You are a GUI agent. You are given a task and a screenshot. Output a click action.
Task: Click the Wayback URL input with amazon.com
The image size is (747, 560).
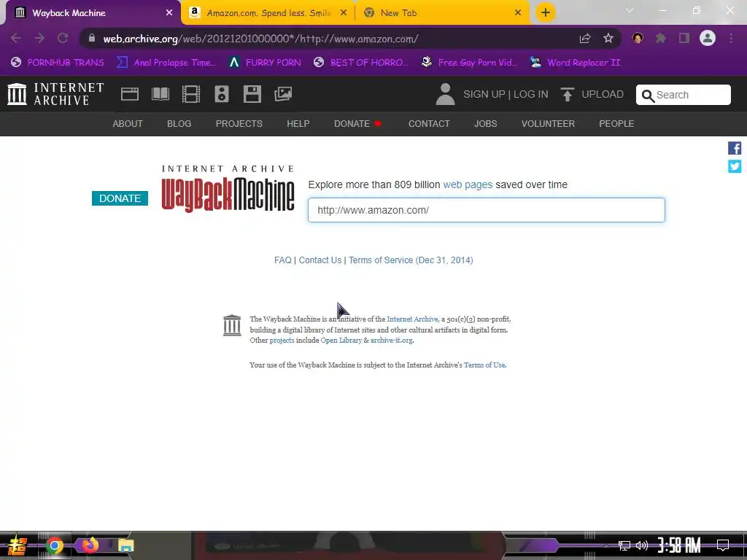(486, 210)
